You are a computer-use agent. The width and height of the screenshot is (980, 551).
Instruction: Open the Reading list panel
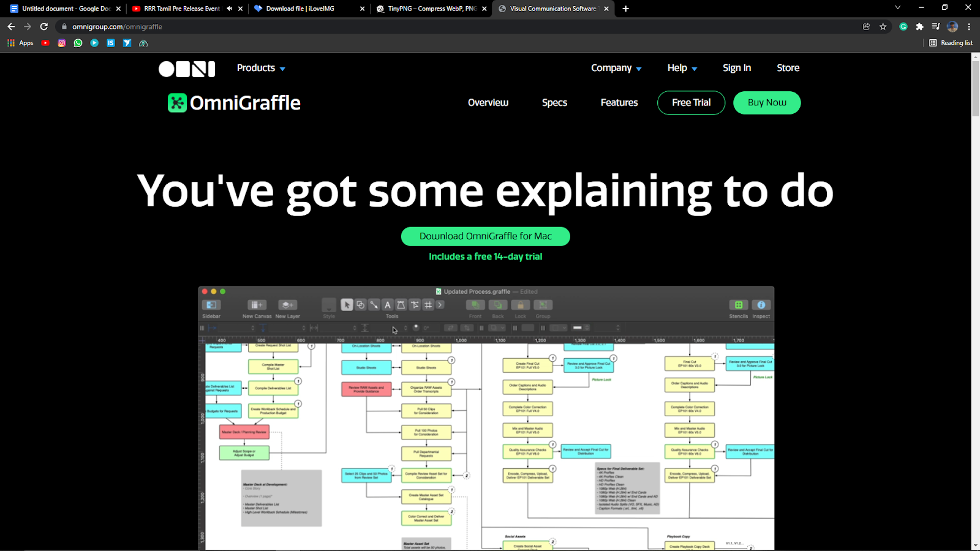click(951, 43)
